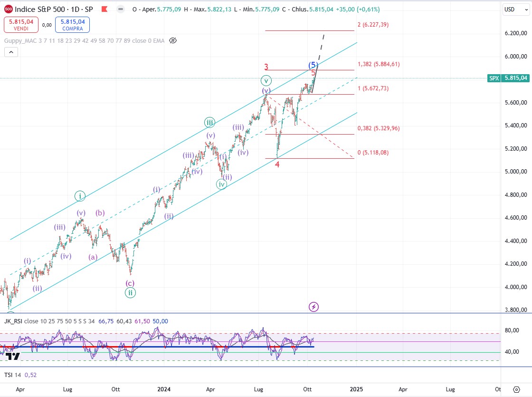
Task: Click the 6.200,00 price axis label
Action: (x=516, y=33)
